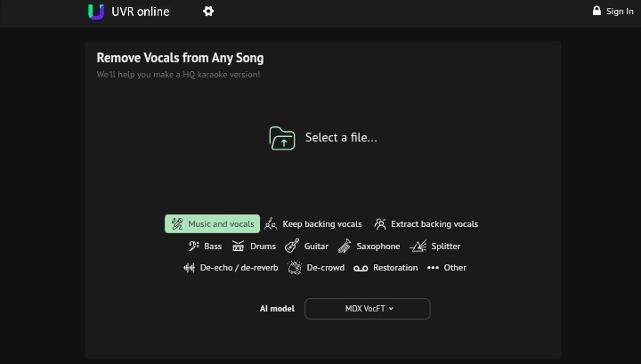Select the Splitter icon
Viewport: 641px width, 364px height.
click(418, 246)
